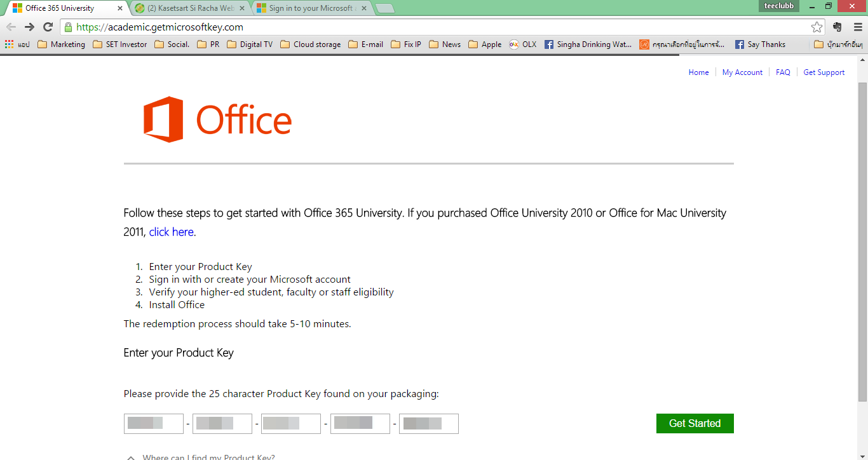868x460 pixels.
Task: Click the green Get Started button
Action: coord(695,423)
